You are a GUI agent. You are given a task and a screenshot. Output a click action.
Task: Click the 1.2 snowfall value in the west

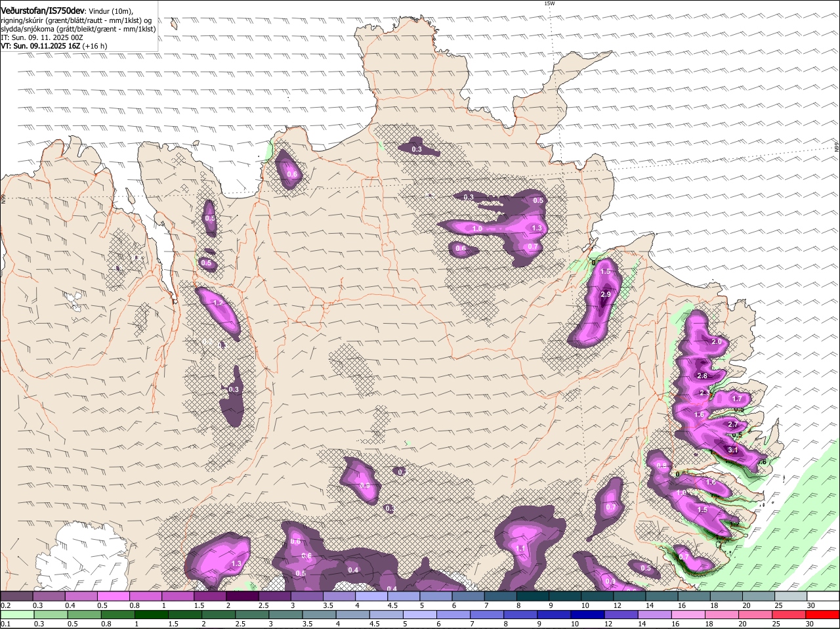pyautogui.click(x=219, y=303)
